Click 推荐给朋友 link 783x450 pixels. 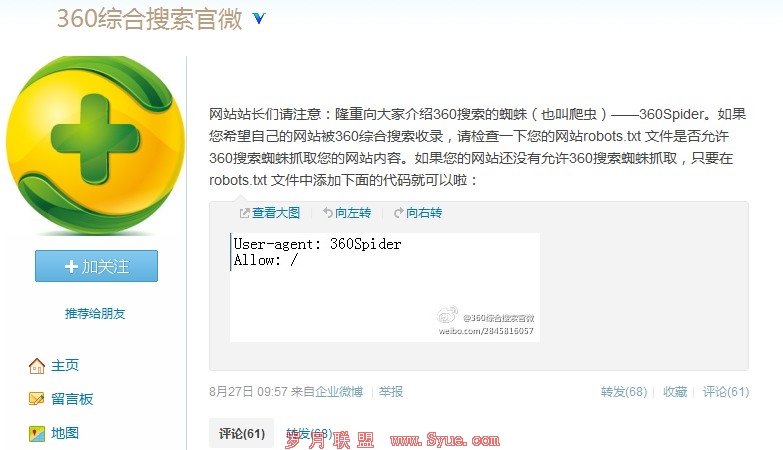95,314
